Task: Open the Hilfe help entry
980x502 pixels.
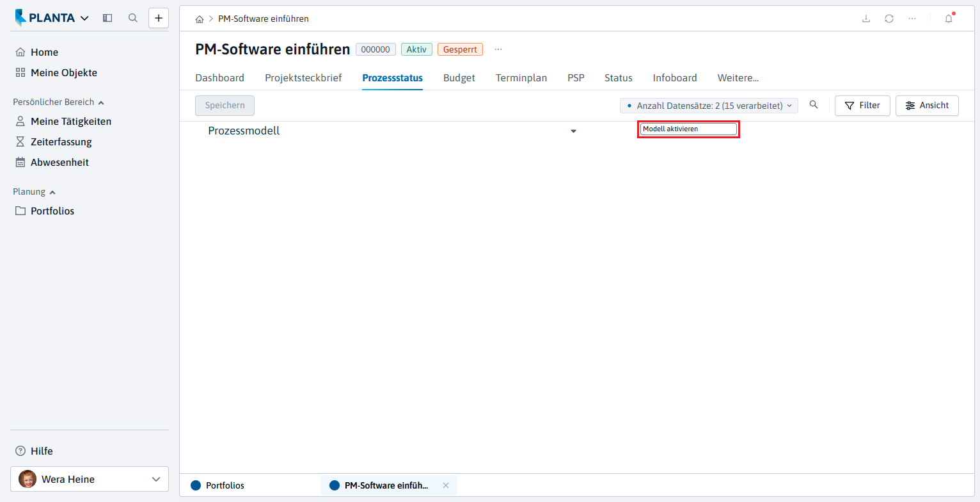Action: [34, 451]
